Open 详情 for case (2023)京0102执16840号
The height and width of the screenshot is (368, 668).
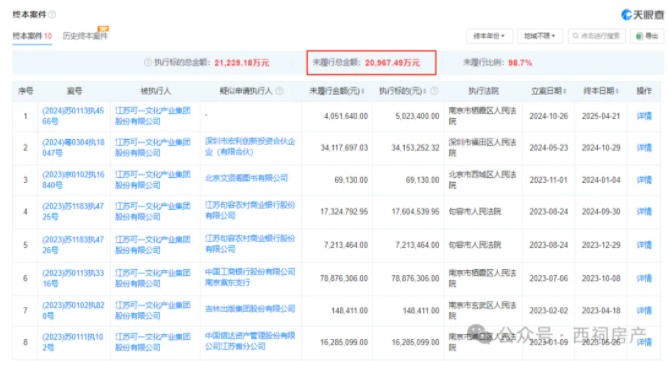[644, 180]
